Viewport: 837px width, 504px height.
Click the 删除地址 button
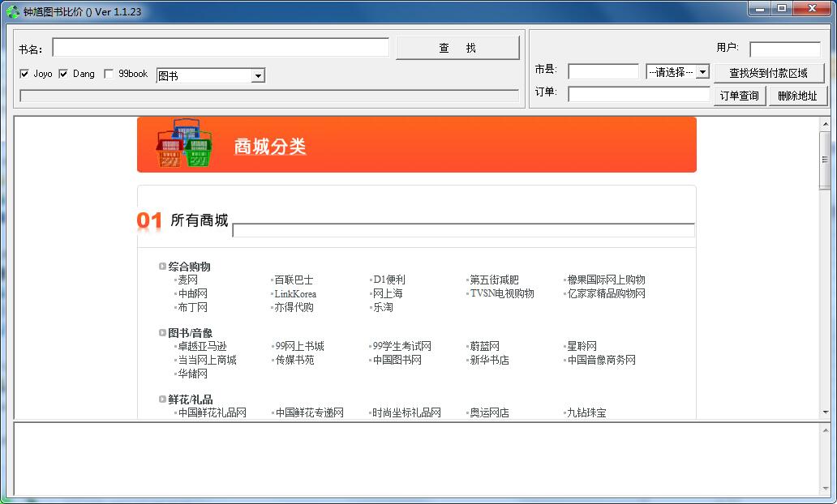tap(797, 96)
